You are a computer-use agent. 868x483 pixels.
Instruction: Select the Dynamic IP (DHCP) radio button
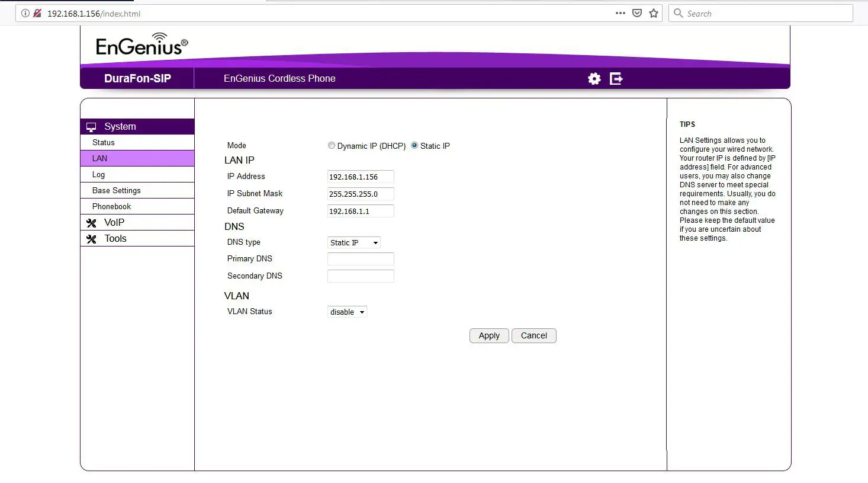pos(332,145)
